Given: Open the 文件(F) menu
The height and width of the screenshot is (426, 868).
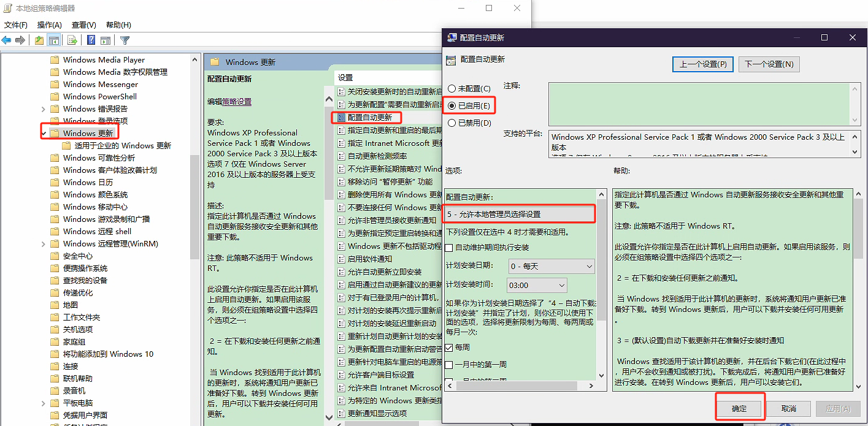Looking at the screenshot, I should tap(16, 25).
